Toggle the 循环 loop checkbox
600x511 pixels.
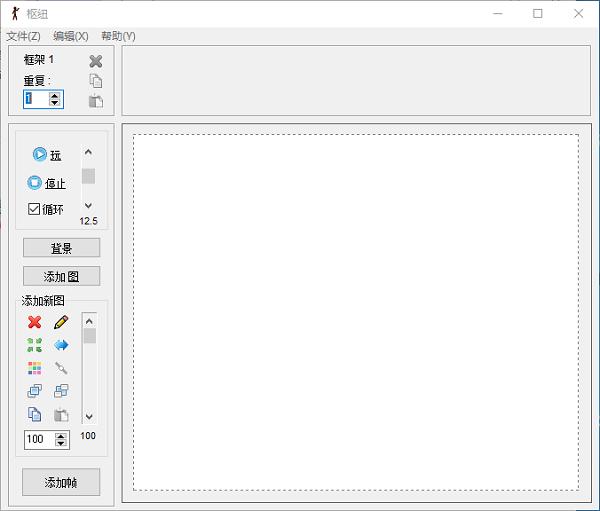(x=34, y=210)
